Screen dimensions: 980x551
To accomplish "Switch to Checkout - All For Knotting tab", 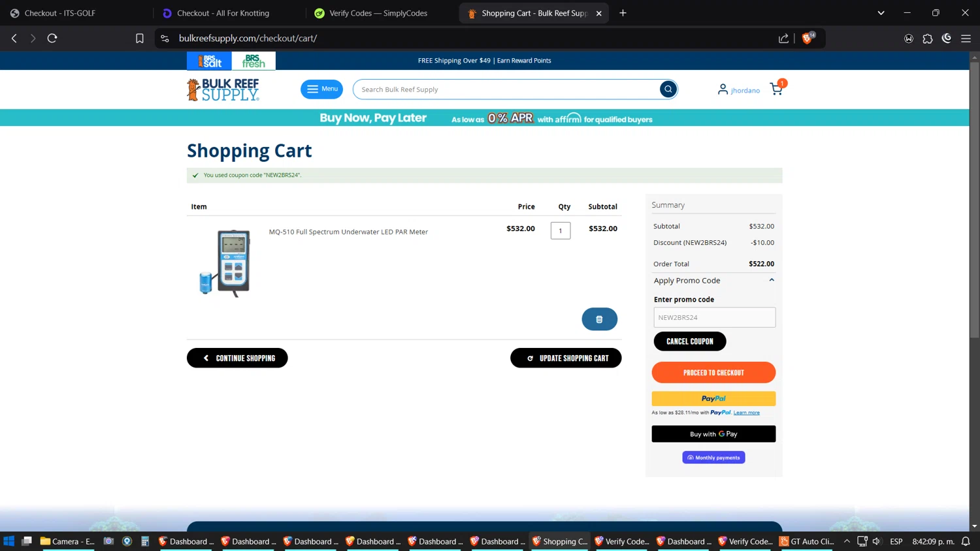I will click(x=229, y=13).
